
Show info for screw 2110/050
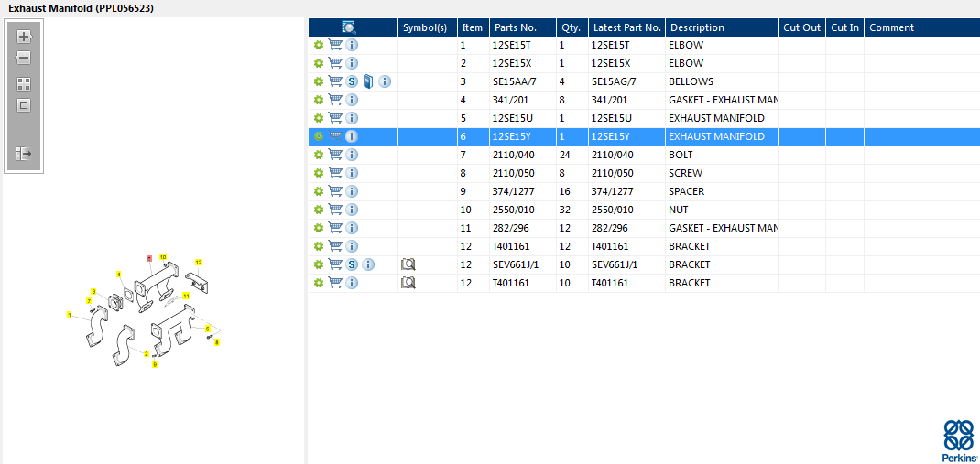click(x=352, y=173)
